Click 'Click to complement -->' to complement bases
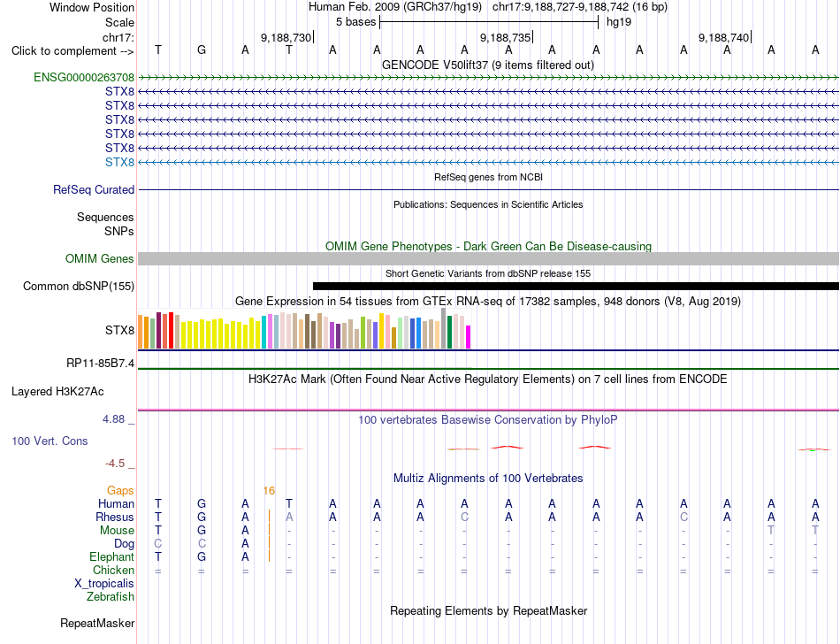The image size is (840, 644). [73, 51]
